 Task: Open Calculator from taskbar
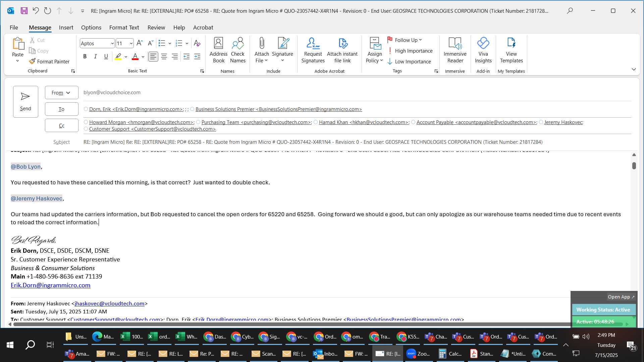point(450,354)
